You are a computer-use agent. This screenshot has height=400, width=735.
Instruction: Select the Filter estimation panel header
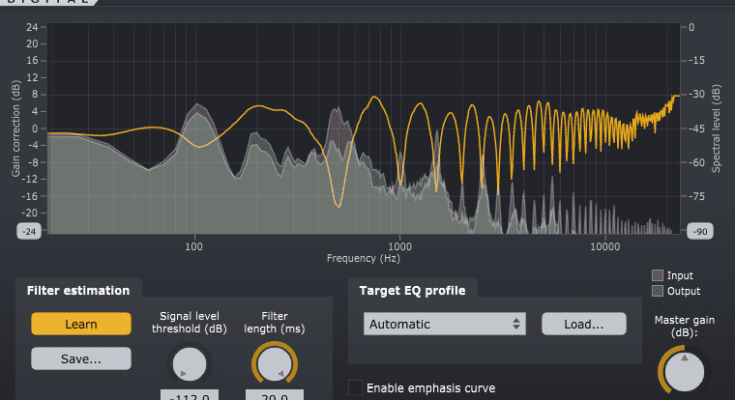point(78,290)
